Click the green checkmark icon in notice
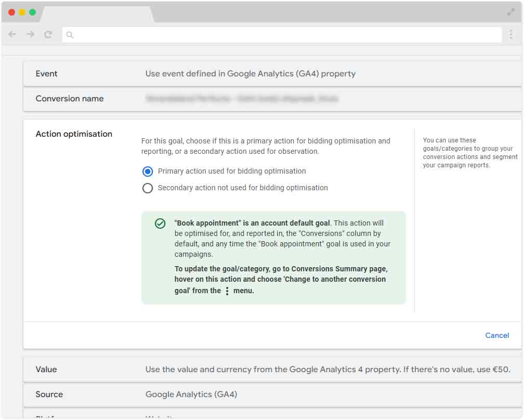The width and height of the screenshot is (524, 420). tap(160, 224)
